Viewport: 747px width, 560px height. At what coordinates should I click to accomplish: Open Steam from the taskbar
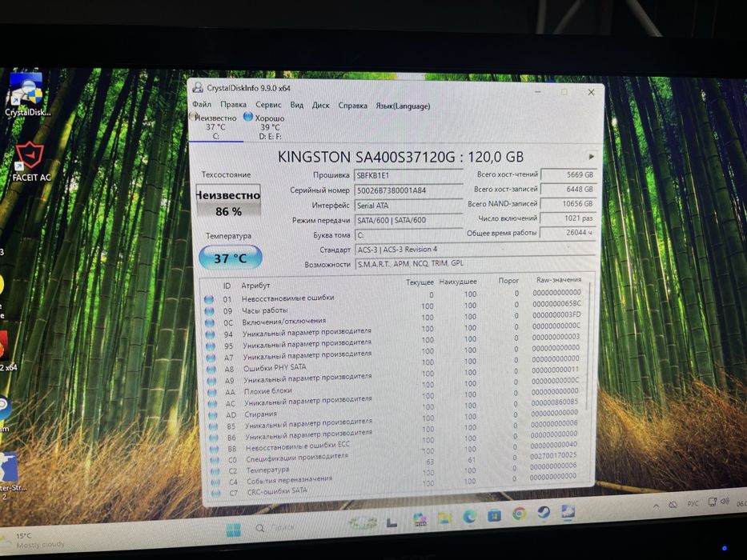pyautogui.click(x=543, y=512)
